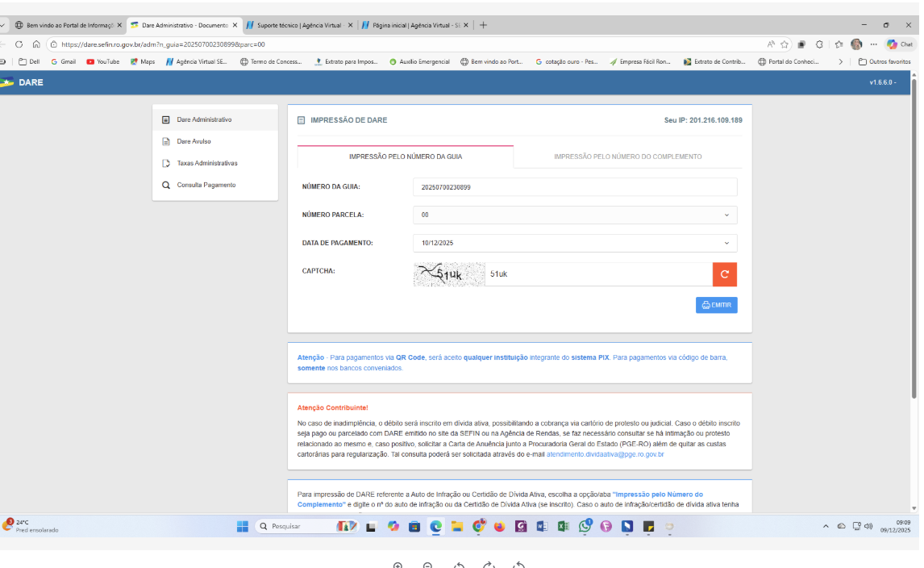The height and width of the screenshot is (568, 924).
Task: Open WhatsApp from the taskbar
Action: pyautogui.click(x=585, y=526)
